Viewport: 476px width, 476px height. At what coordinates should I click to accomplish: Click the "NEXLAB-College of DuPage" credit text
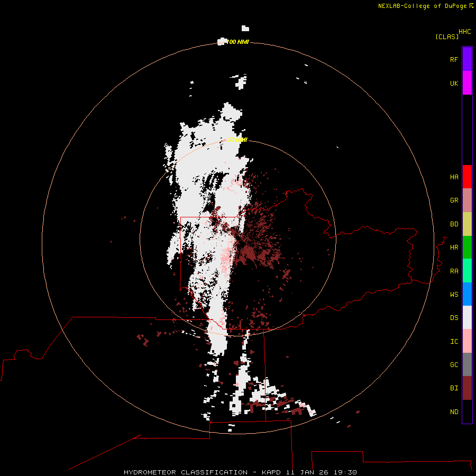[422, 6]
